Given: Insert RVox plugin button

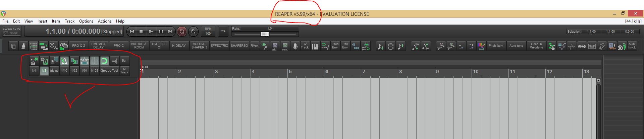Looking at the screenshot, I should [x=255, y=46].
